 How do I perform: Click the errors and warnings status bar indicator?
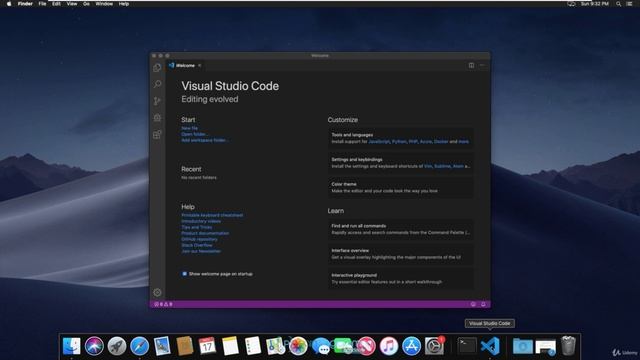pos(163,304)
